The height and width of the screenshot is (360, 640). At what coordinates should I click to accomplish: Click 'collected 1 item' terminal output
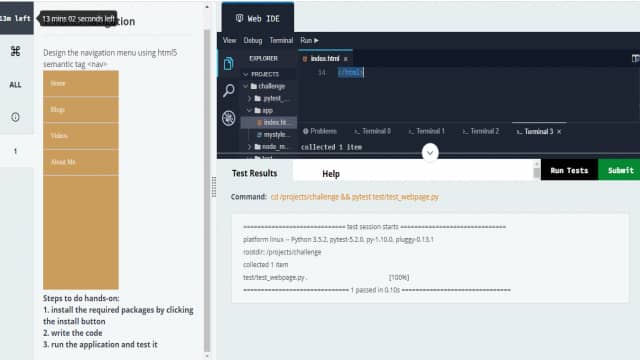coord(331,147)
